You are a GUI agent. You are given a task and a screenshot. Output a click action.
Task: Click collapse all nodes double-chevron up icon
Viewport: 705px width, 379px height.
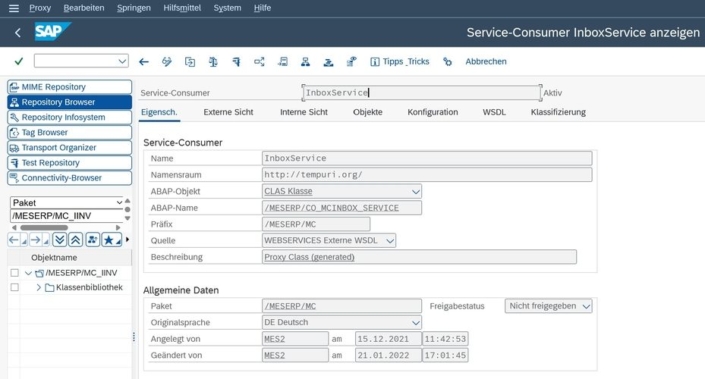(76, 240)
